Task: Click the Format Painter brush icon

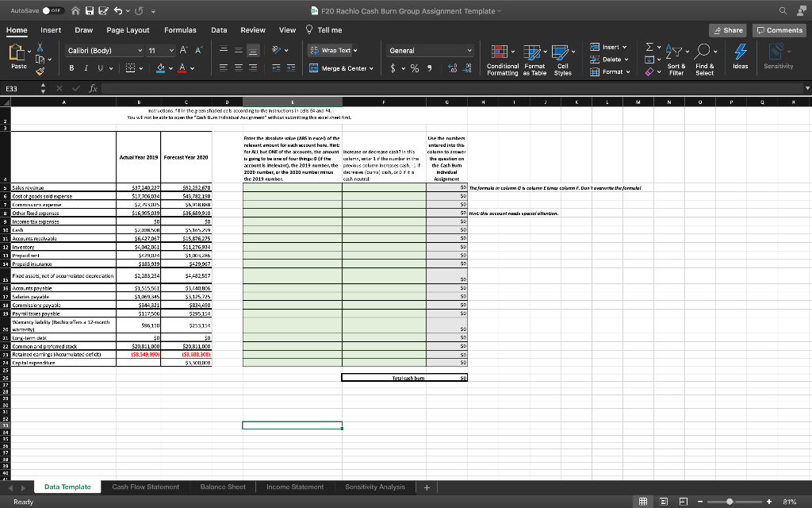Action: click(40, 71)
